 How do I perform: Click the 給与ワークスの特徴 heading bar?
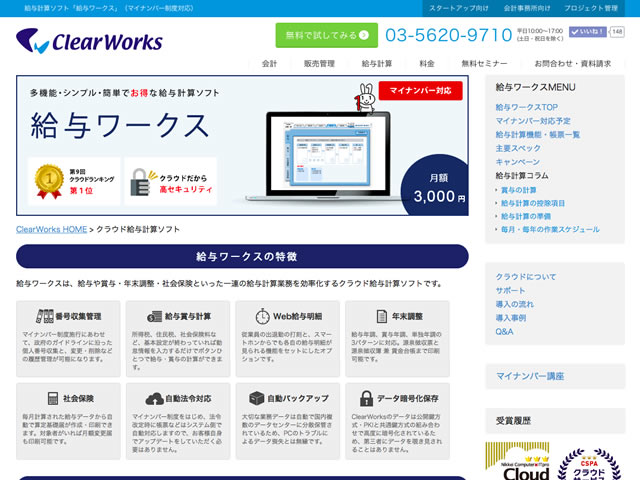point(242,256)
